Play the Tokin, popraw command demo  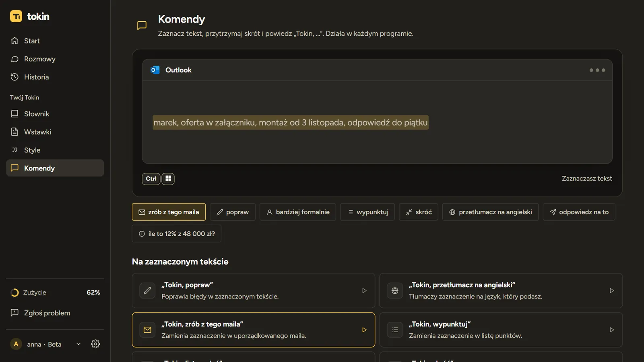point(364,290)
